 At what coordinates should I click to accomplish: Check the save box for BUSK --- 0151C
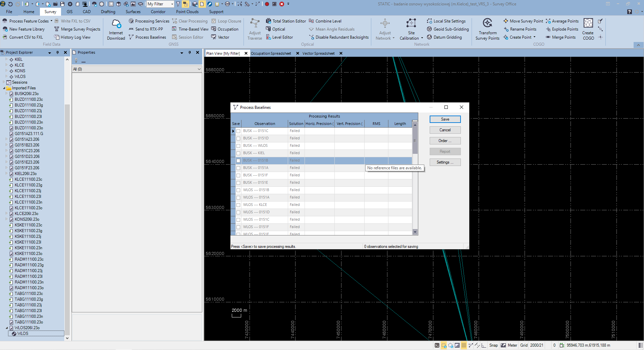[238, 131]
